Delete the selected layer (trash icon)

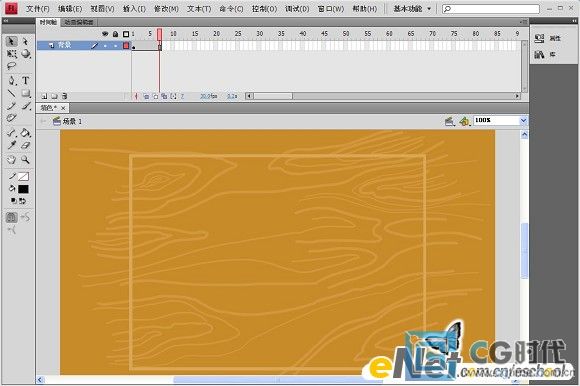[65, 96]
